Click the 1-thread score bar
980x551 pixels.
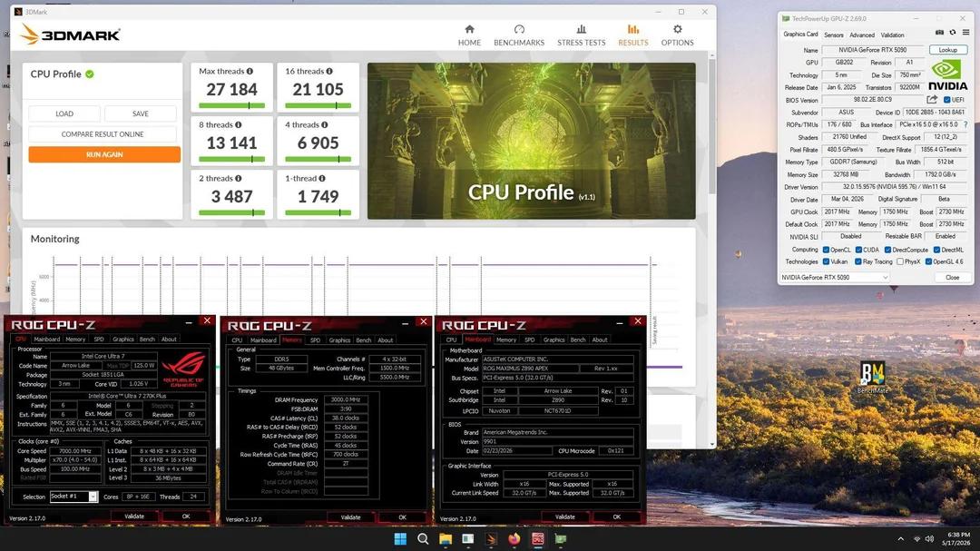318,212
